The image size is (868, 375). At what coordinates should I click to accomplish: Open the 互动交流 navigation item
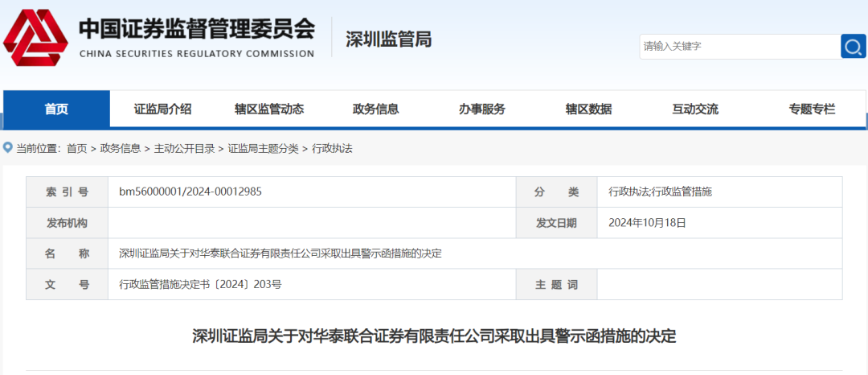(695, 109)
